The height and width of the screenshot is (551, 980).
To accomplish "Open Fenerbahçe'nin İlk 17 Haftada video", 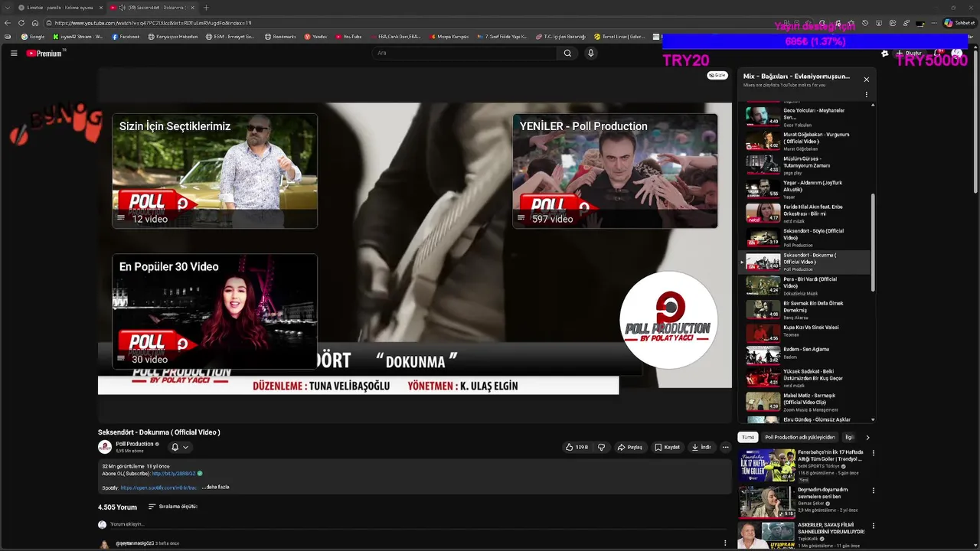I will tap(802, 465).
